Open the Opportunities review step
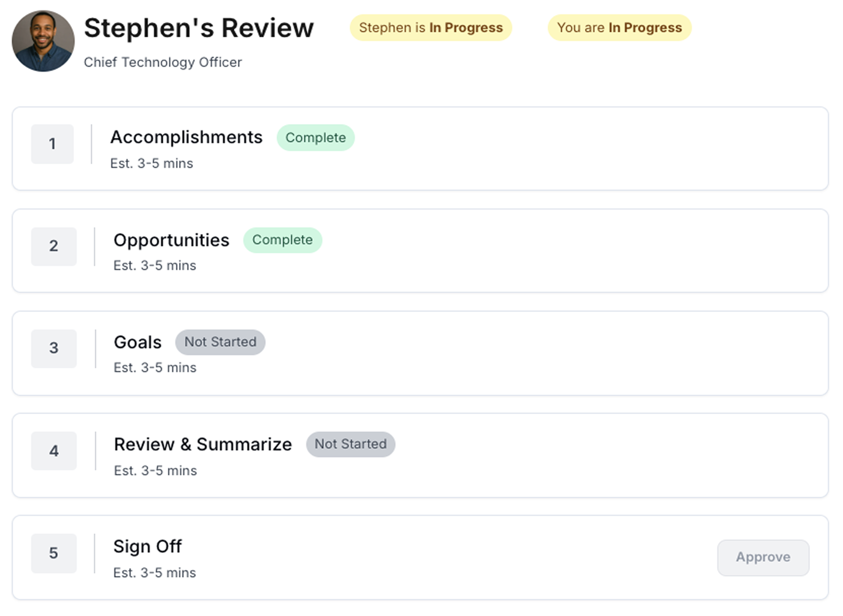The height and width of the screenshot is (616, 843). (171, 240)
